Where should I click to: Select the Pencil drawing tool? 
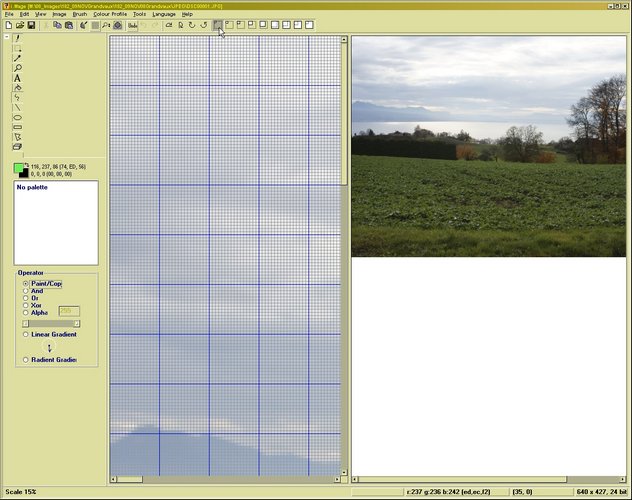click(18, 37)
